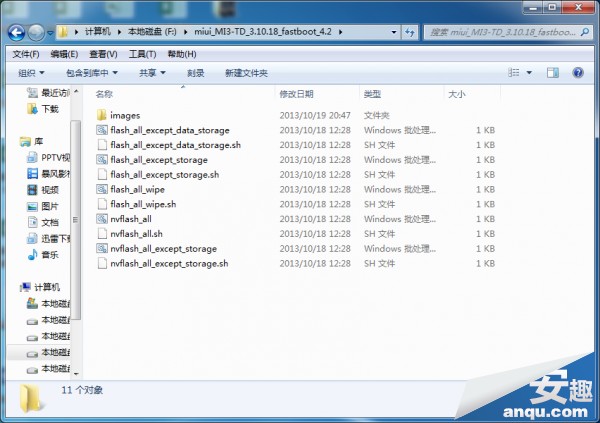
Task: Open 迅雷下载 library in the sidebar
Action: pyautogui.click(x=49, y=239)
